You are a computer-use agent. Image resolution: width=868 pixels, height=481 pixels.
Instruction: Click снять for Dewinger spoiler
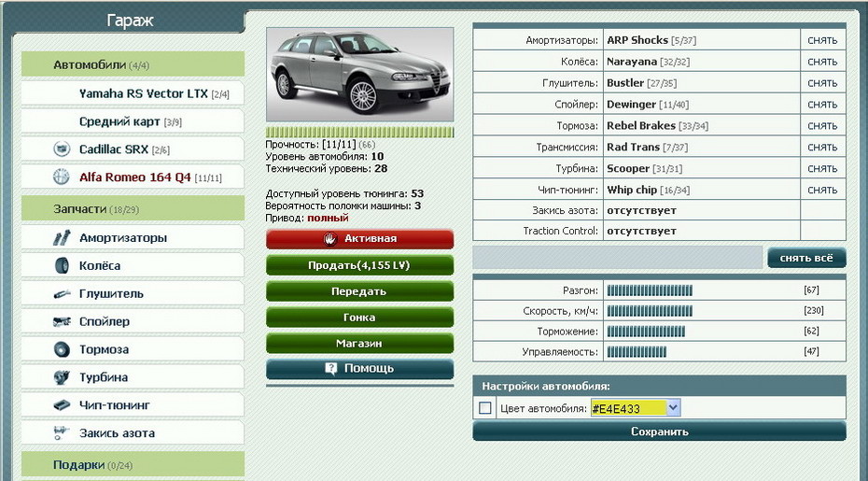point(822,105)
